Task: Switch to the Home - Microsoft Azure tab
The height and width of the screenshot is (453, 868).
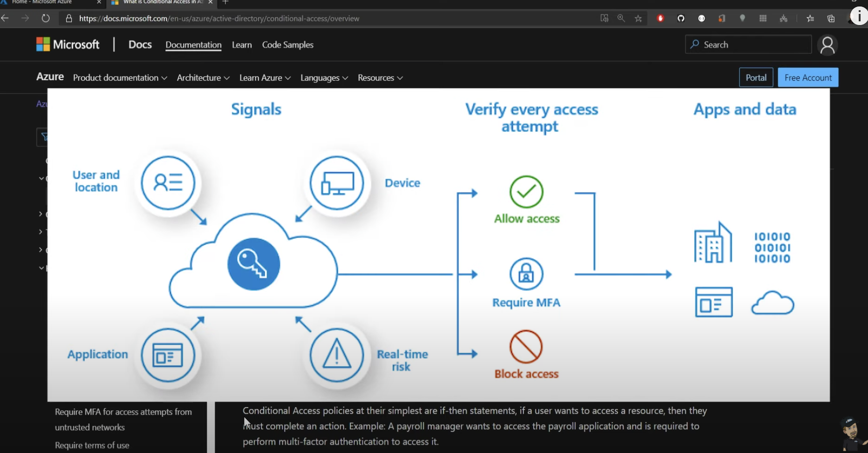Action: 46,2
